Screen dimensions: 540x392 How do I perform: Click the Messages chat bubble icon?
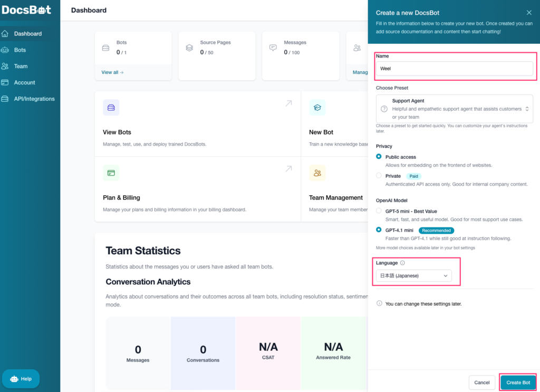coord(273,47)
